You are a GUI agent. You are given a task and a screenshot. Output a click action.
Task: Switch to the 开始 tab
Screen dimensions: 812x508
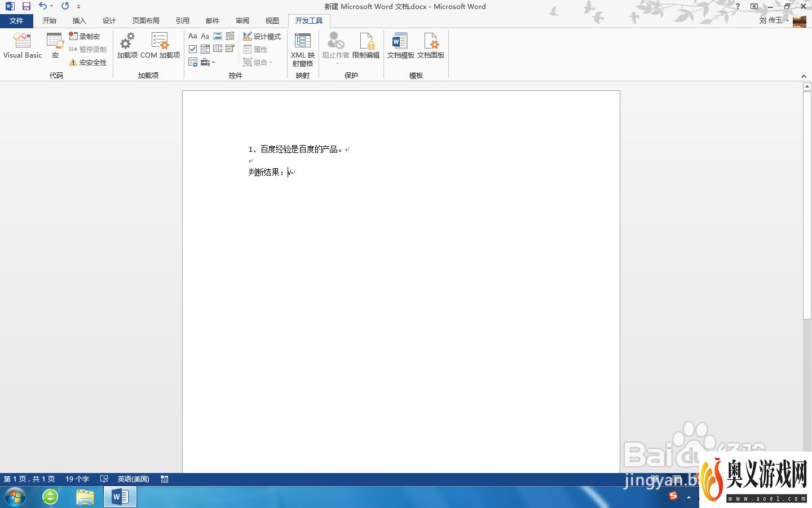pos(50,21)
